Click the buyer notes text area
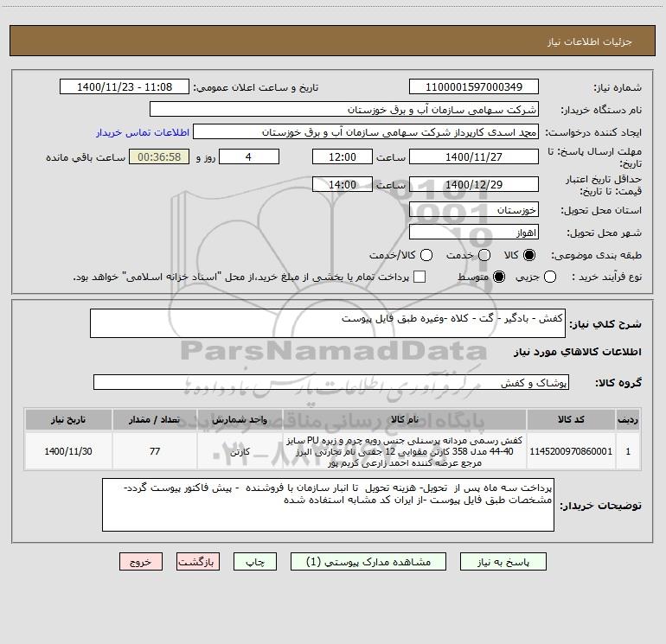The width and height of the screenshot is (666, 644). pyautogui.click(x=328, y=505)
